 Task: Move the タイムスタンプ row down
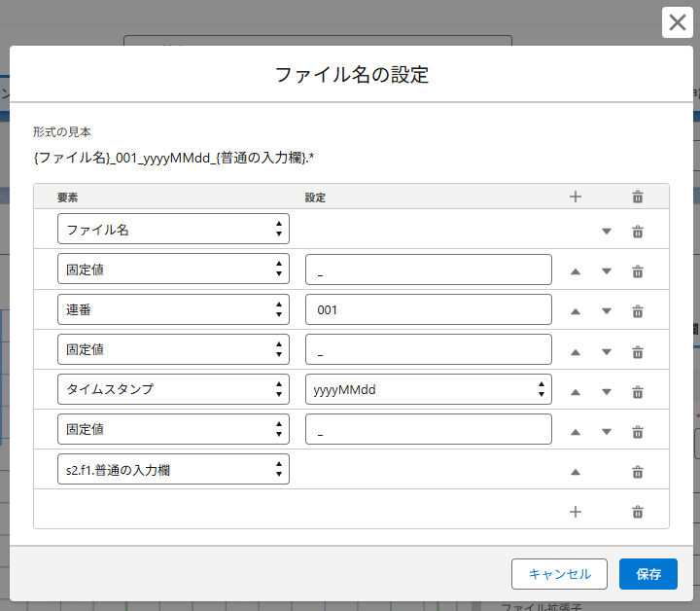point(607,392)
